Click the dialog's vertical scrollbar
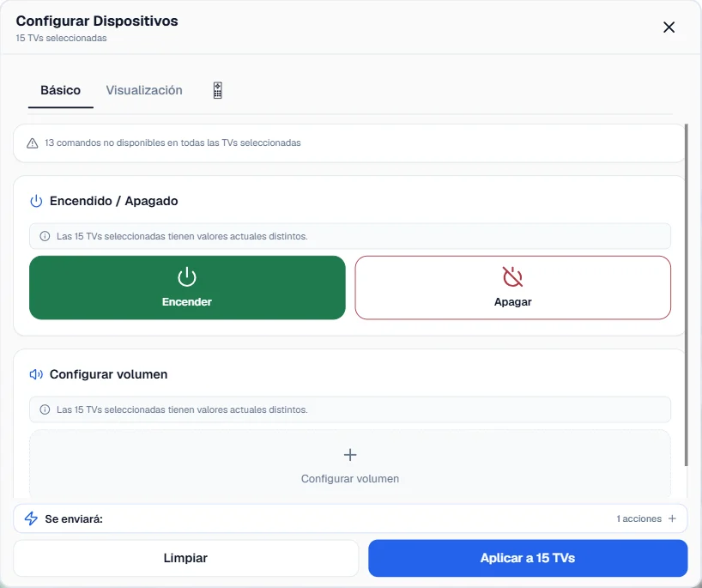702x588 pixels. 686,295
